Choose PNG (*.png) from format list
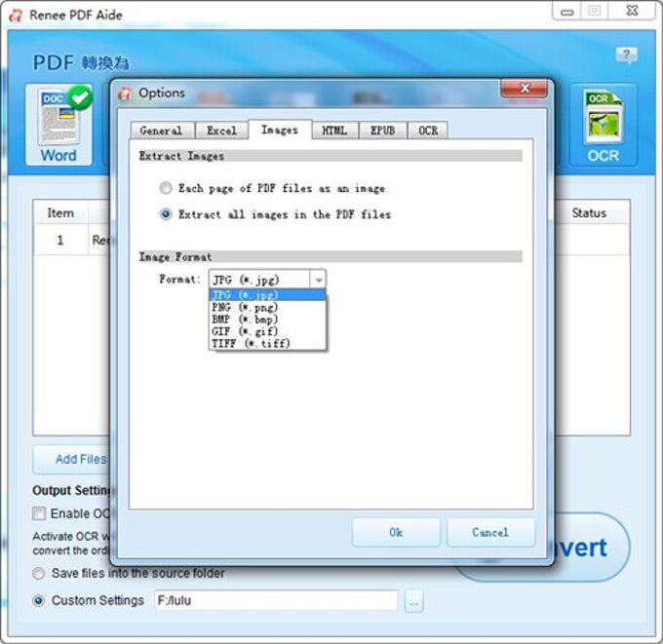Image resolution: width=663 pixels, height=644 pixels. (x=268, y=307)
